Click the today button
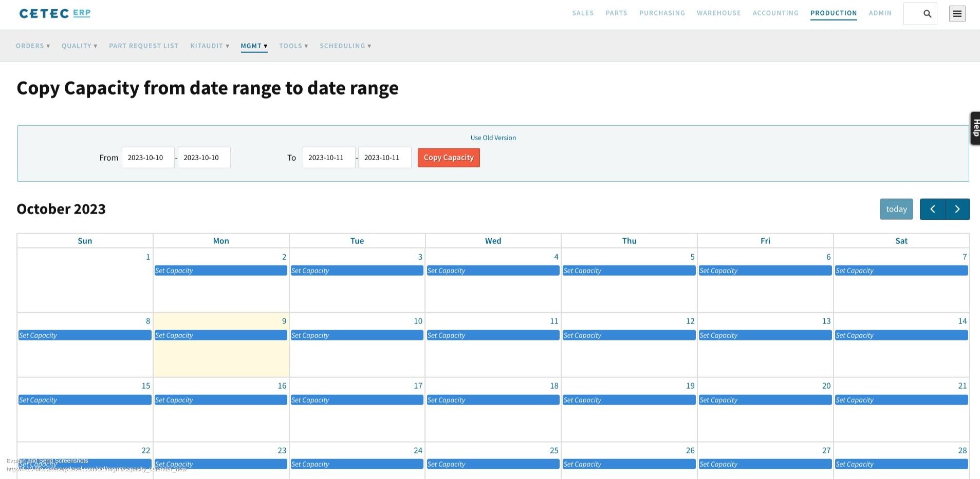 tap(896, 209)
